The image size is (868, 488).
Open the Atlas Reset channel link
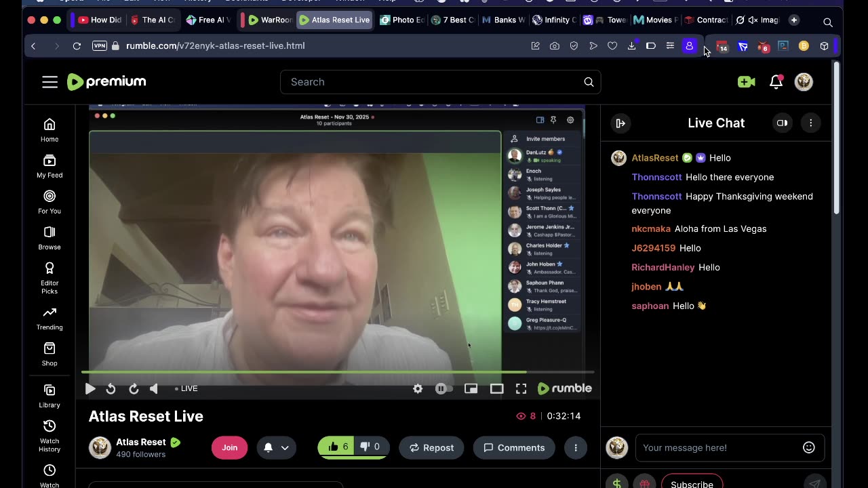tap(141, 442)
